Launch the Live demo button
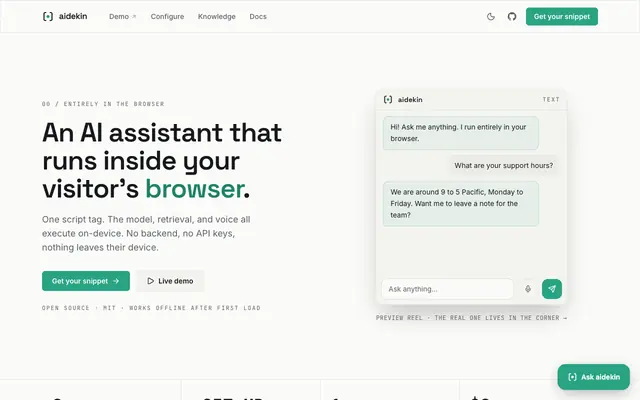This screenshot has width=640, height=400. (x=170, y=281)
